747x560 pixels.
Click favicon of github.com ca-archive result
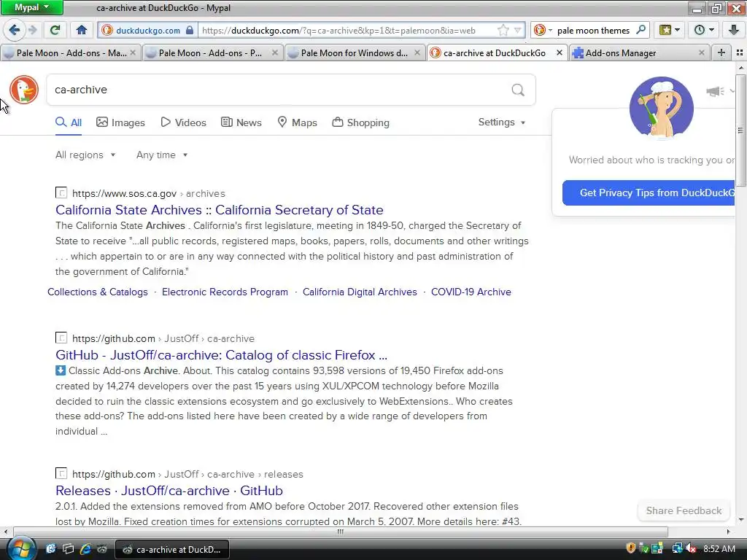61,338
